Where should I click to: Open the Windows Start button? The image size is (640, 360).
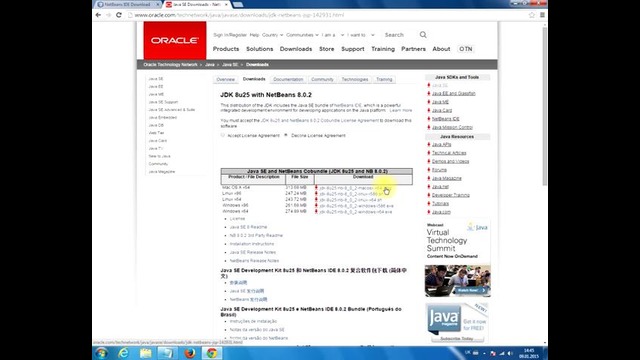[102, 353]
